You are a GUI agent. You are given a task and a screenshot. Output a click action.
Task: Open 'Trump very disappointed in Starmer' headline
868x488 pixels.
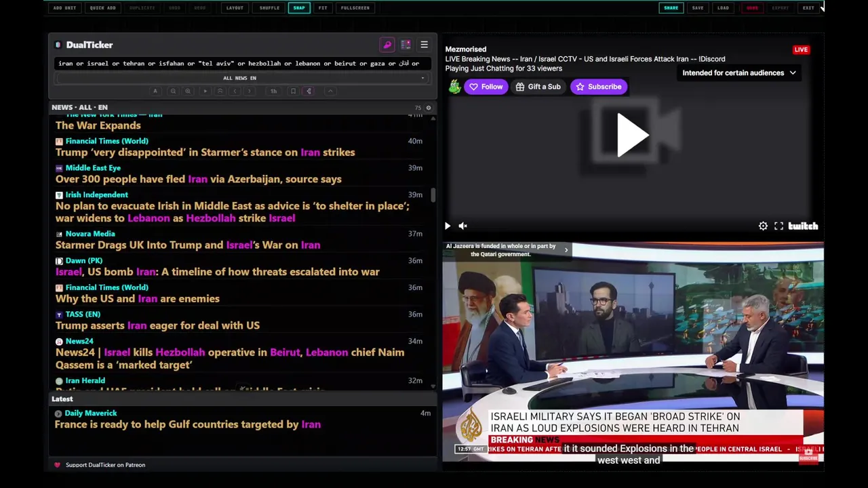point(205,152)
